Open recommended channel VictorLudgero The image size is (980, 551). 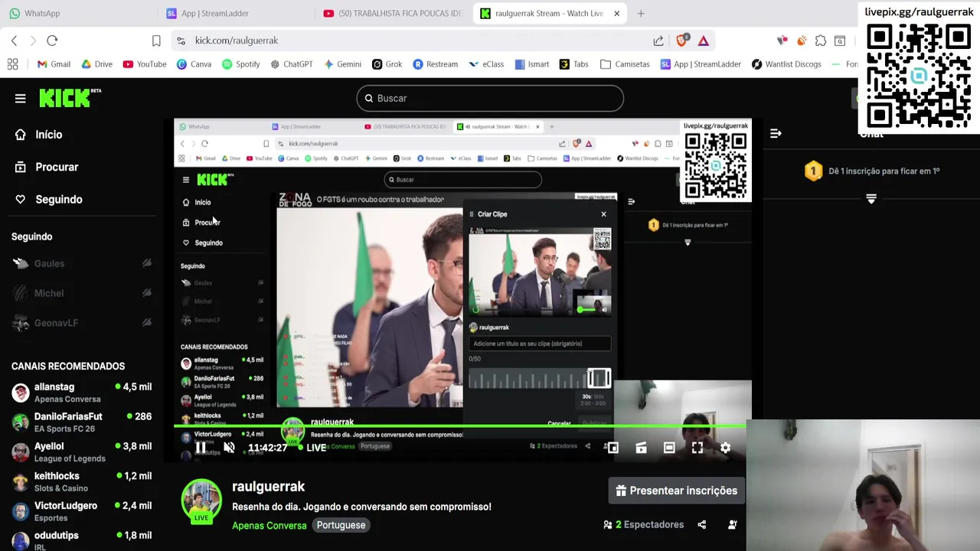[x=82, y=511]
